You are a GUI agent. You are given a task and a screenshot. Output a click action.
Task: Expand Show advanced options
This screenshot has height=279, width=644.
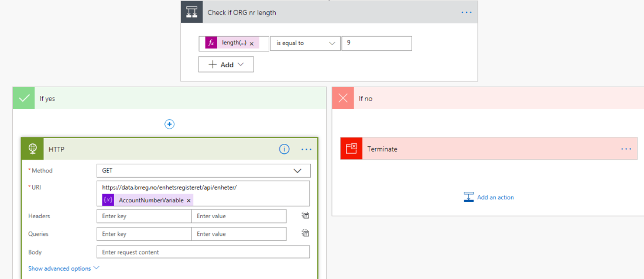point(64,268)
